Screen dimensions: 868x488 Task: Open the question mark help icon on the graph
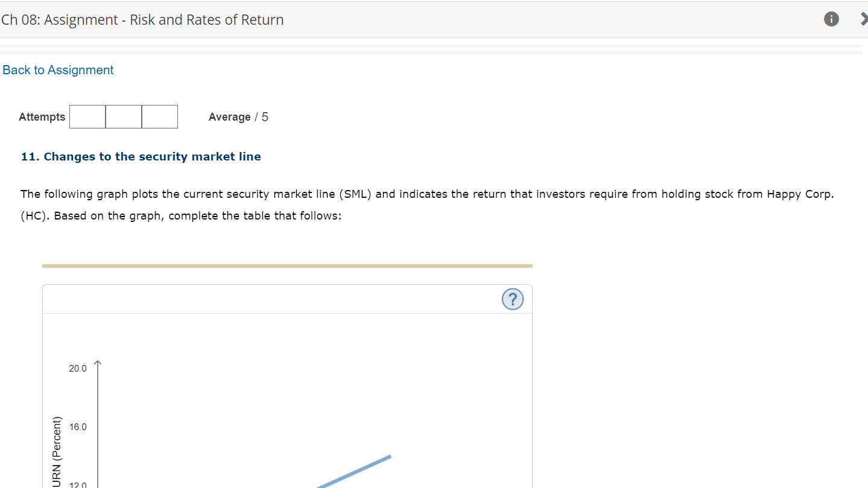coord(512,299)
